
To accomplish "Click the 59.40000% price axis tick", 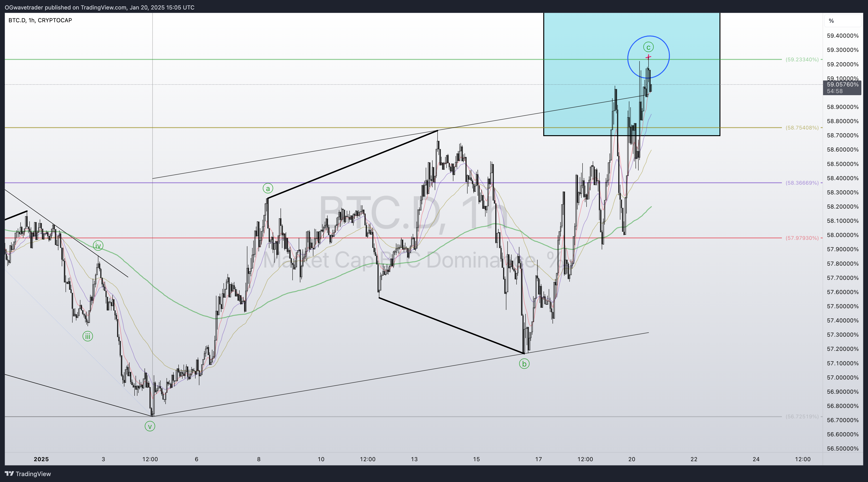I will click(x=842, y=36).
